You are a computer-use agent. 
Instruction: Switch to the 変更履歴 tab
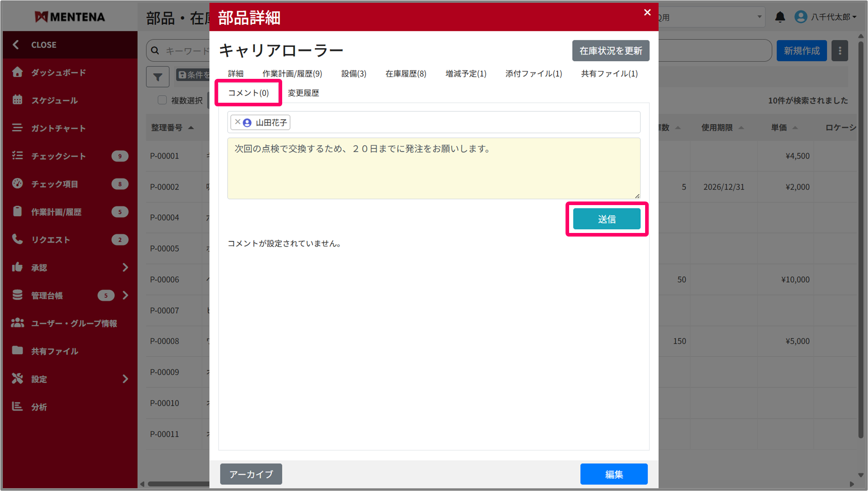(303, 93)
